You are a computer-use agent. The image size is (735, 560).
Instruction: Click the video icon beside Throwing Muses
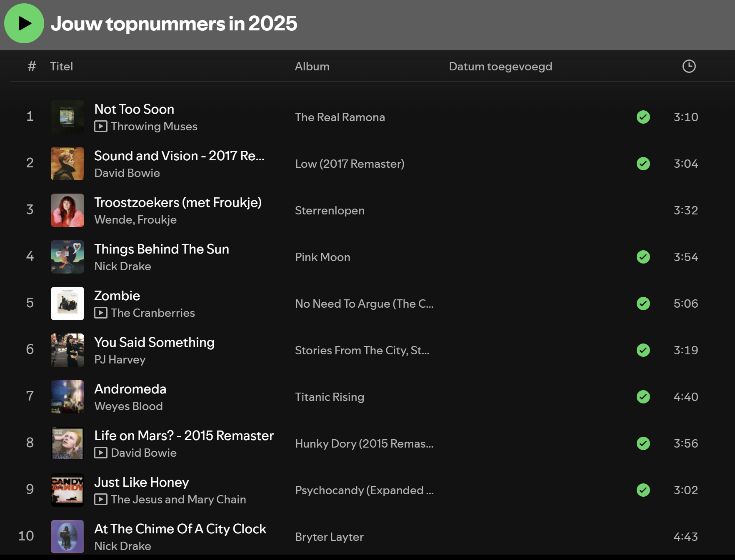tap(100, 126)
